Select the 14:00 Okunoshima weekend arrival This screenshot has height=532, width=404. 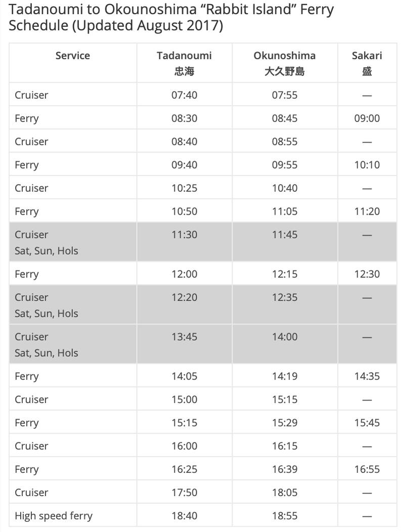tap(285, 337)
